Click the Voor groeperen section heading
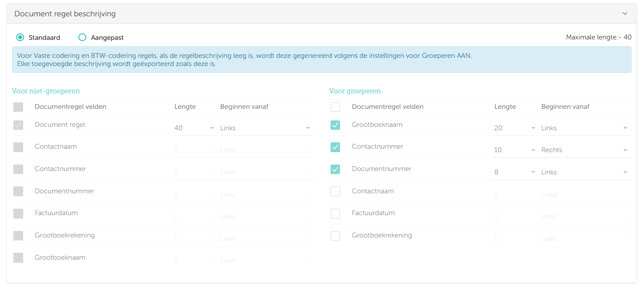644x288 pixels. coord(355,91)
